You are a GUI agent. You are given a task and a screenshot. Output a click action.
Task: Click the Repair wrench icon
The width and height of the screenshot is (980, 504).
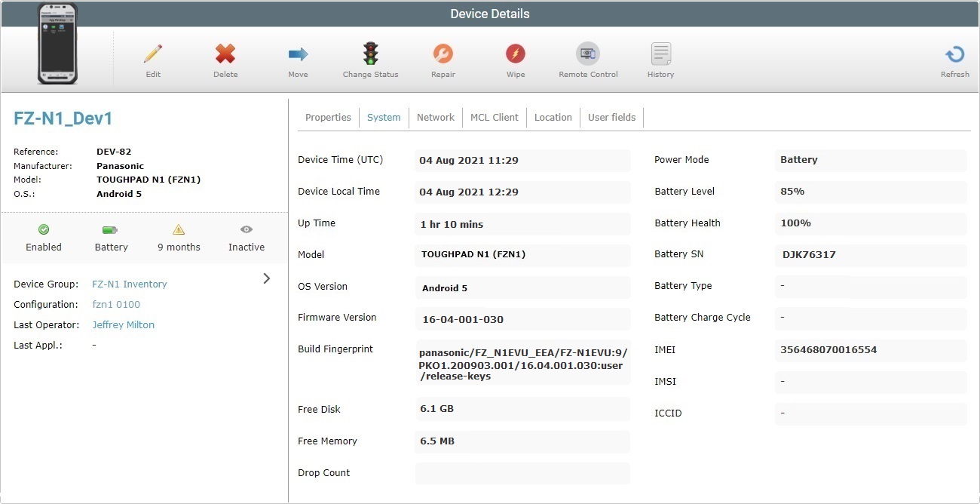[x=443, y=54]
